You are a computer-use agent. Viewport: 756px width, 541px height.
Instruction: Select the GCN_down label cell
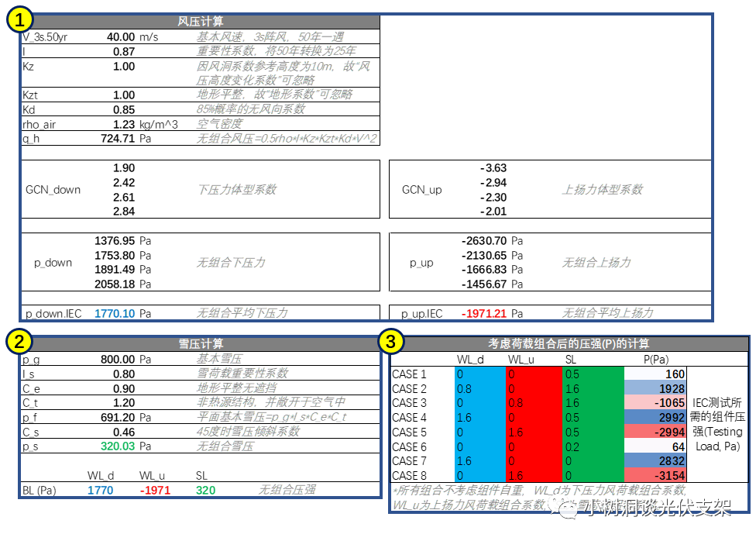tap(53, 190)
